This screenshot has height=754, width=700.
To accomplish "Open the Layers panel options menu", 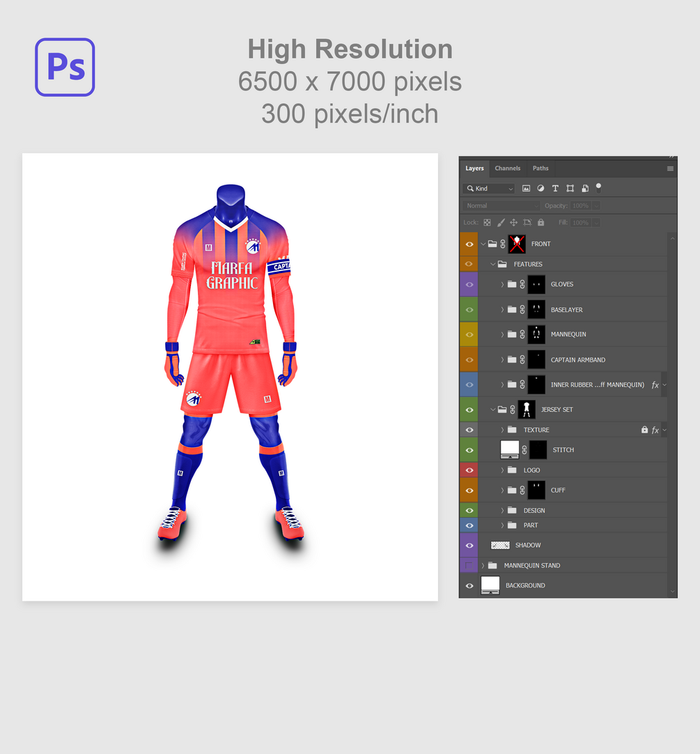I will tap(670, 169).
